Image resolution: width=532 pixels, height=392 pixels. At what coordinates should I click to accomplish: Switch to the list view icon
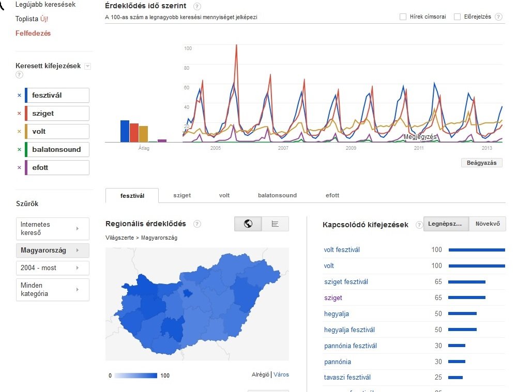point(275,224)
